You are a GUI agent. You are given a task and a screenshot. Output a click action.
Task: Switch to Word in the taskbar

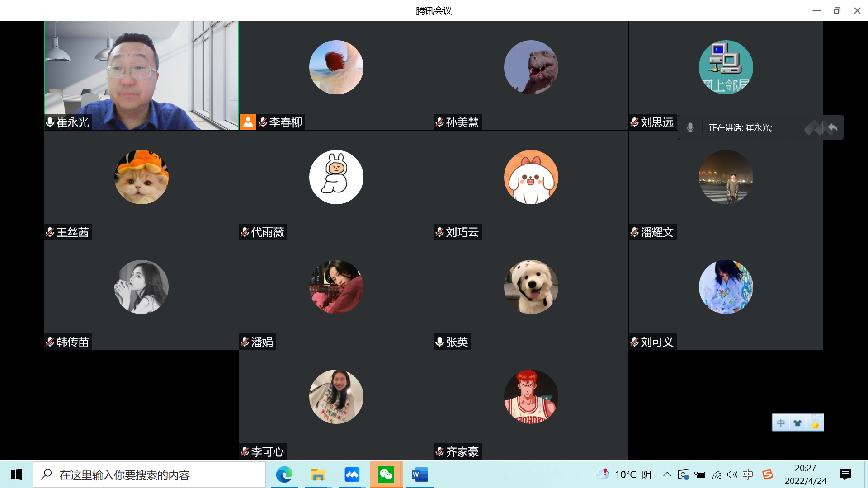click(x=420, y=474)
